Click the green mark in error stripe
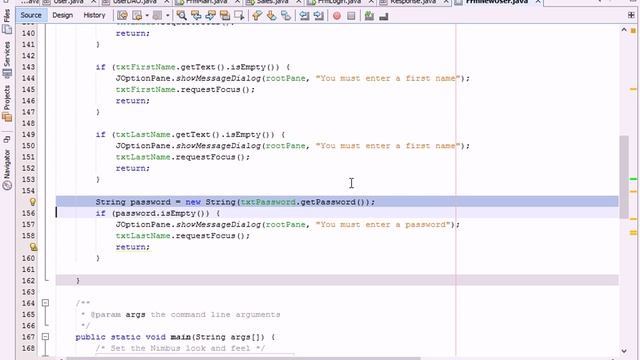 point(633,179)
